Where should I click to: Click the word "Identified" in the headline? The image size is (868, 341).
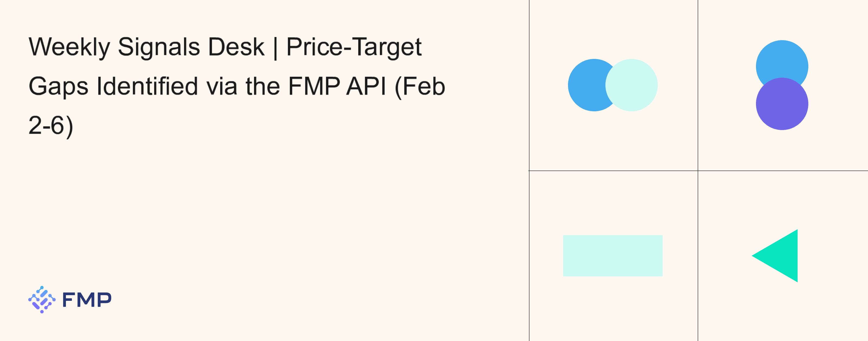click(x=147, y=86)
